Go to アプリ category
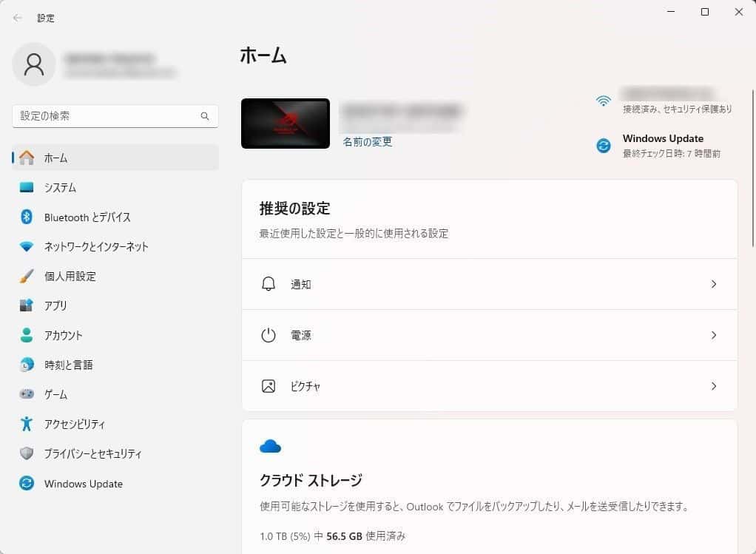 pos(115,305)
